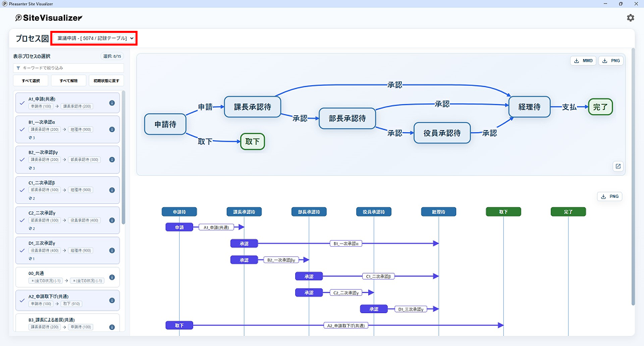This screenshot has width=644, height=346.
Task: Click the 課長承認待 node in flow diagram
Action: point(253,107)
